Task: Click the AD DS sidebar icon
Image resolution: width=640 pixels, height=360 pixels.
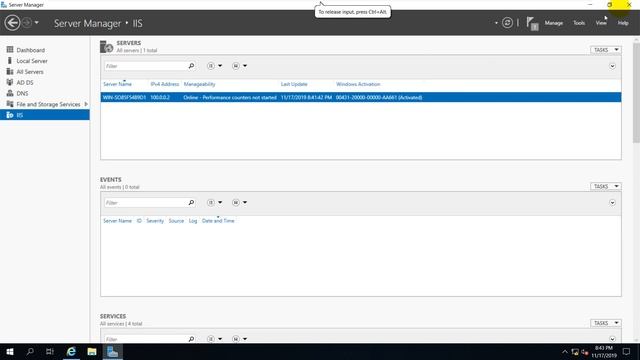Action: (x=10, y=82)
